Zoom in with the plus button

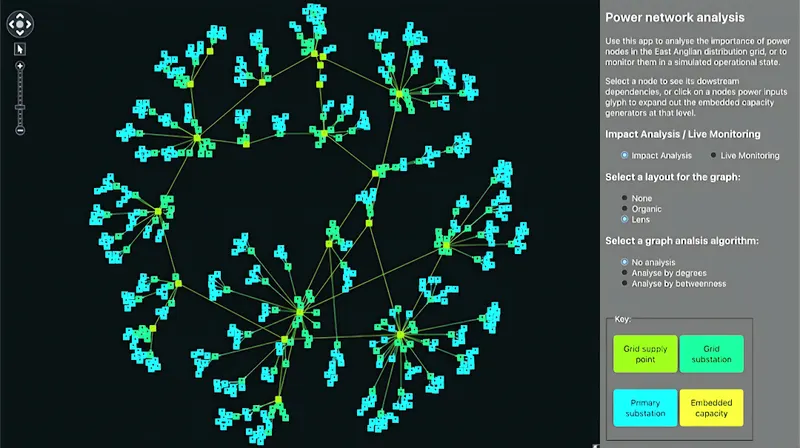click(20, 66)
